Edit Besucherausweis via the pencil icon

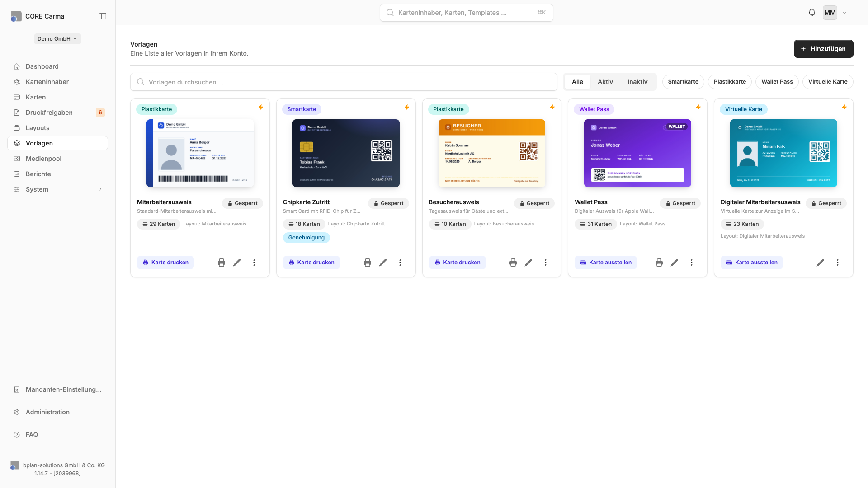click(x=528, y=263)
